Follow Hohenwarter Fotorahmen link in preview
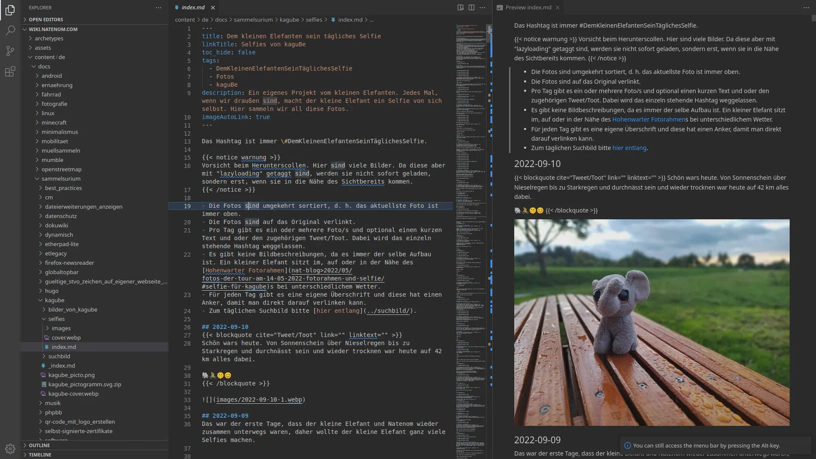816x459 pixels. click(649, 120)
